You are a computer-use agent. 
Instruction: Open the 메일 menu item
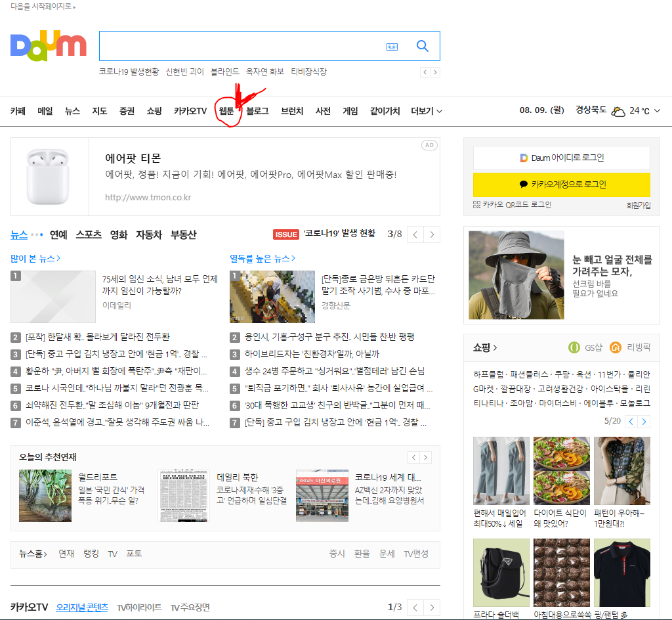45,111
